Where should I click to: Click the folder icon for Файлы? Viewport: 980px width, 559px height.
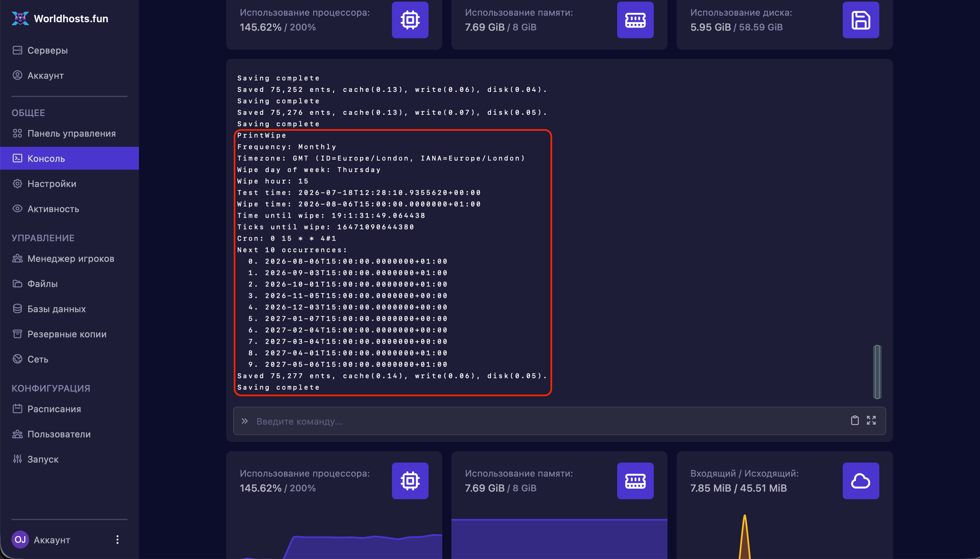click(x=17, y=283)
